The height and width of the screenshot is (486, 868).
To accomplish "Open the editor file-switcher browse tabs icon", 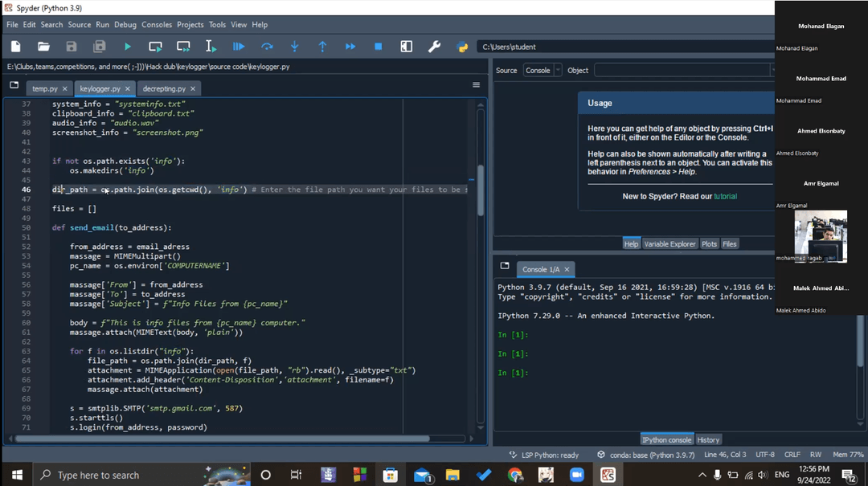I will [14, 85].
